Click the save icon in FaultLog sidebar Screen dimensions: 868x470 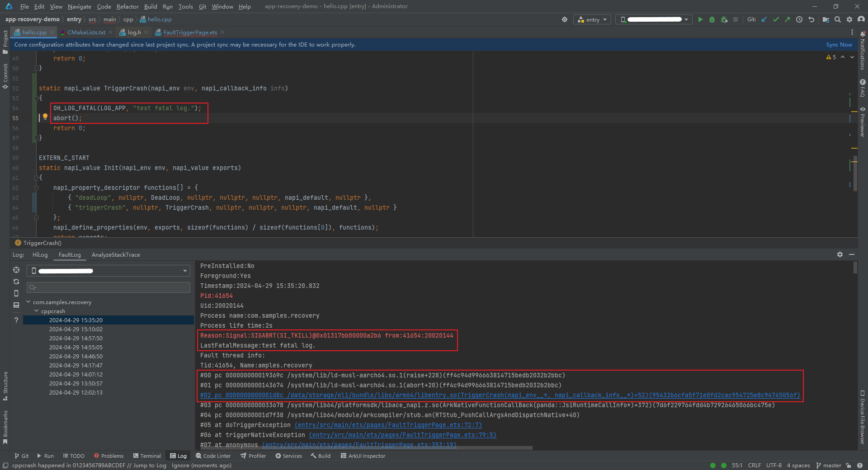(16, 305)
